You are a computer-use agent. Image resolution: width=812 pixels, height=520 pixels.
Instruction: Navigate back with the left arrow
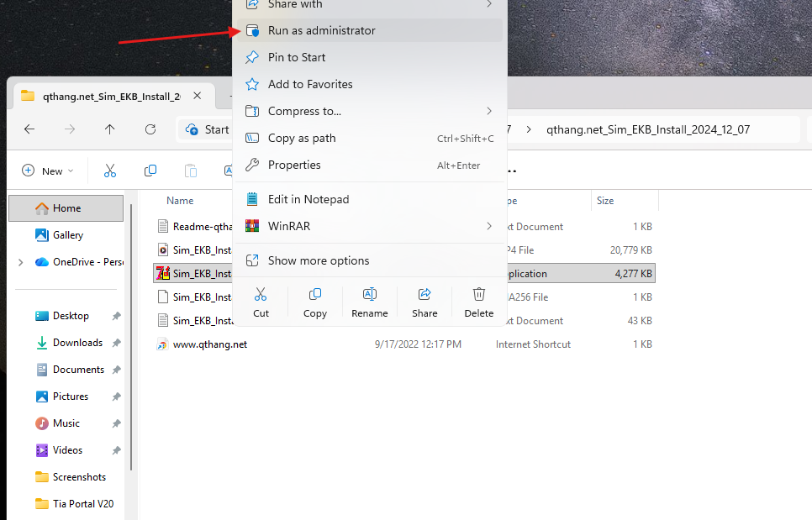tap(29, 129)
